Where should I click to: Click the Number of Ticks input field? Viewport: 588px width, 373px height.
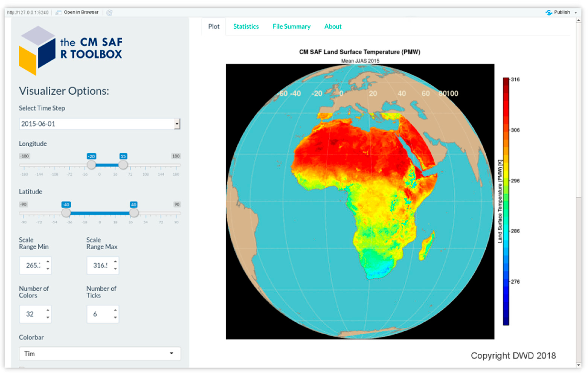pos(99,314)
